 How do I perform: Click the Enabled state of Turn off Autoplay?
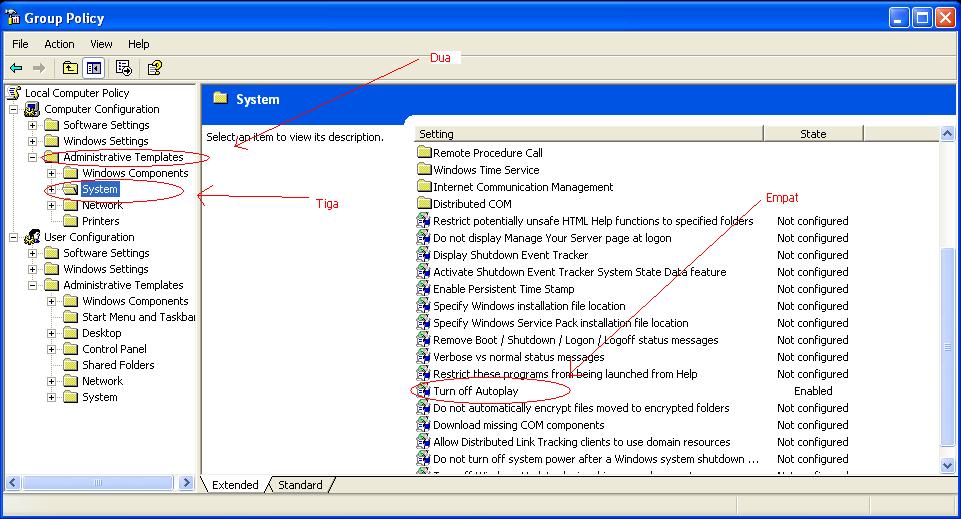tap(813, 391)
